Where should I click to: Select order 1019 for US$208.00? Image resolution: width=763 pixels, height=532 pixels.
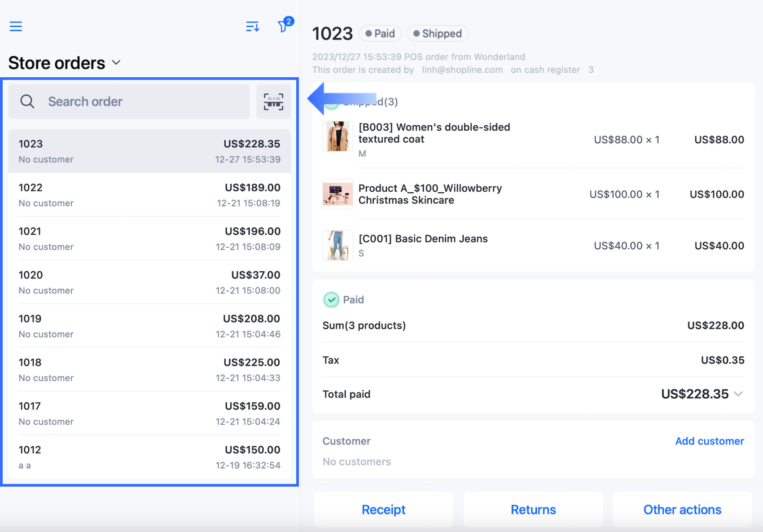pyautogui.click(x=149, y=326)
